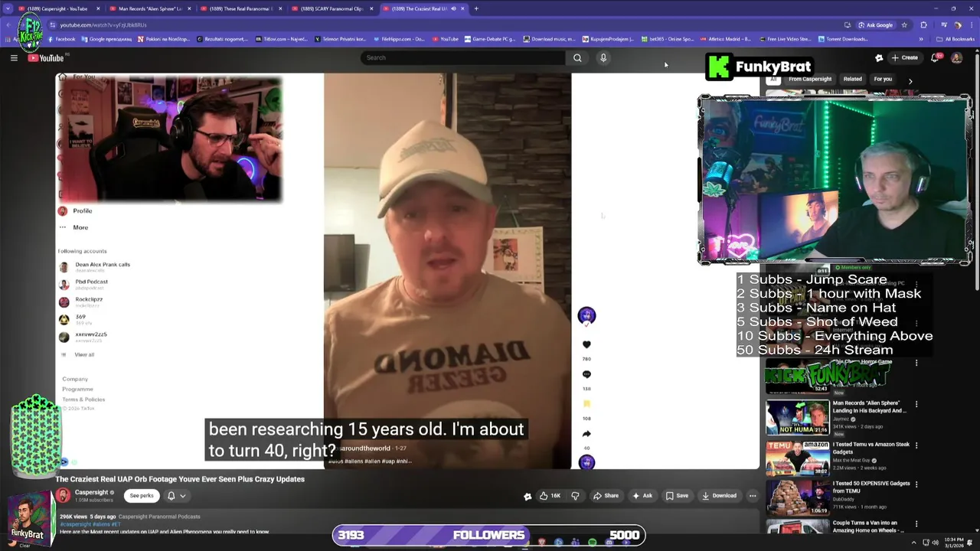Select the From Caspersight chip
This screenshot has height=551, width=980.
click(810, 79)
